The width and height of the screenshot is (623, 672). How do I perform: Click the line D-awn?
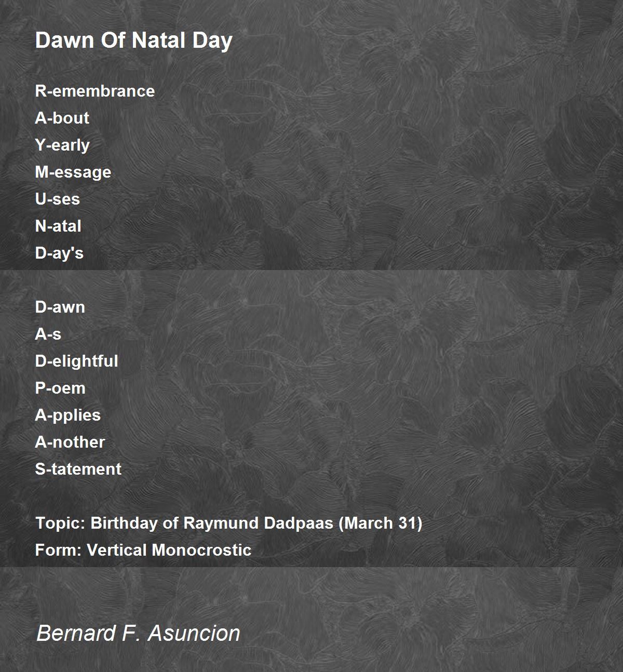point(60,307)
